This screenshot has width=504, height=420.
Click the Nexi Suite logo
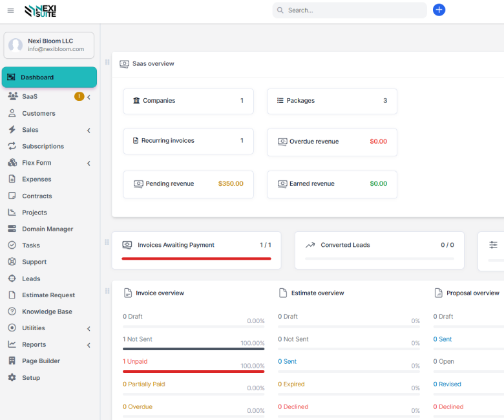[41, 10]
